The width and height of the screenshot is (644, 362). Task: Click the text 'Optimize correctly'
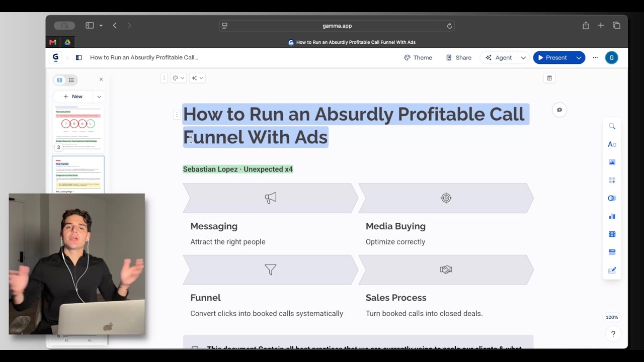(x=395, y=242)
